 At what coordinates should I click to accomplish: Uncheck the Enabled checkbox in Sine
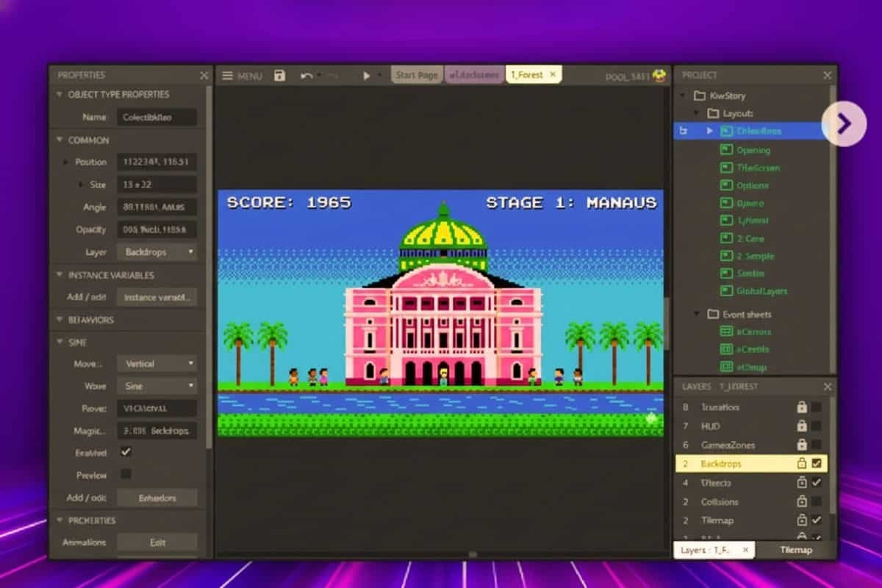(126, 452)
